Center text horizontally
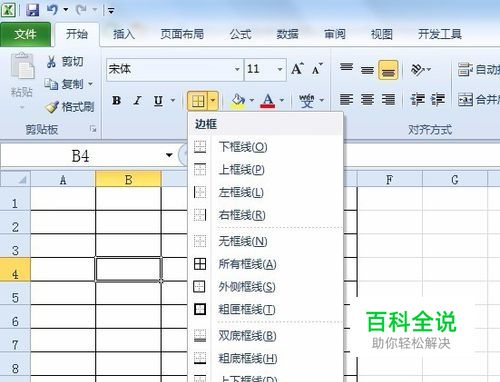 [367, 99]
